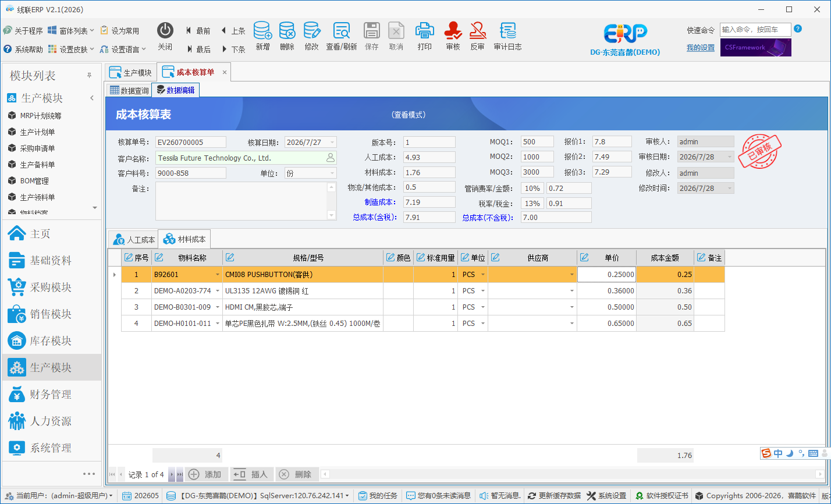Click the blue help icon near command box

798,29
